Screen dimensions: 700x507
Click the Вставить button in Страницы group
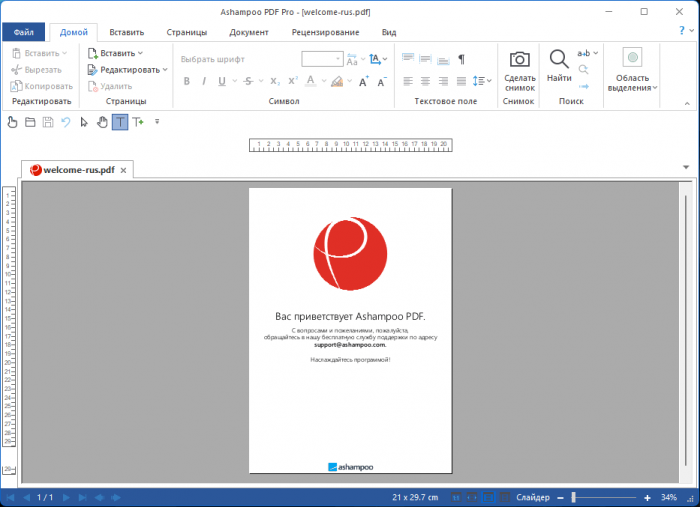(x=114, y=53)
